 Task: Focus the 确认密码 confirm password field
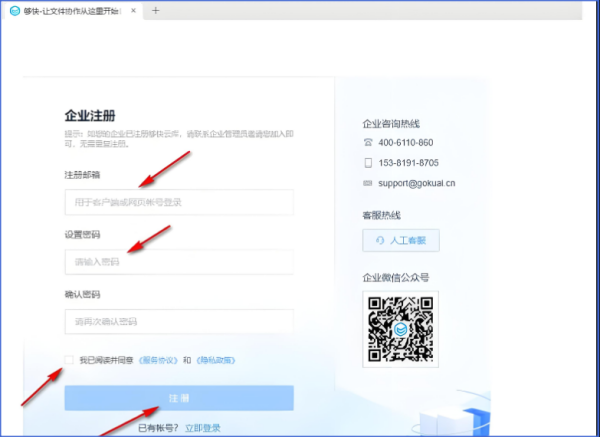[179, 321]
